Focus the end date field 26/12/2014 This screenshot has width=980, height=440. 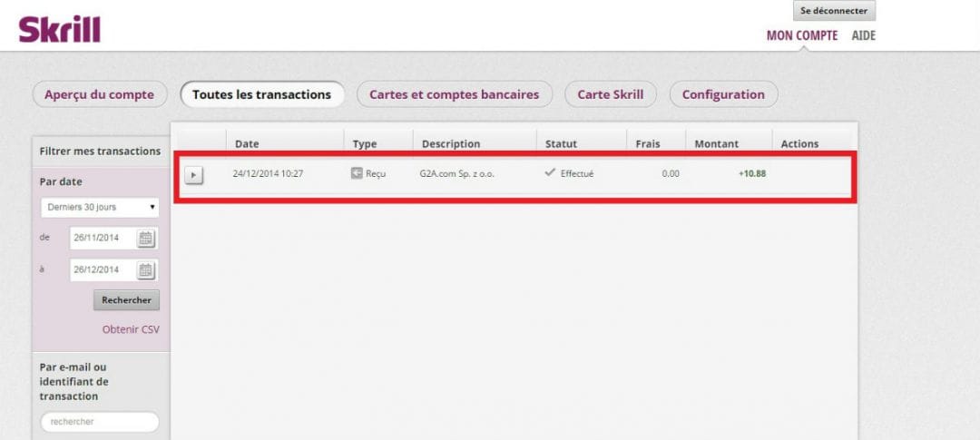coord(103,270)
